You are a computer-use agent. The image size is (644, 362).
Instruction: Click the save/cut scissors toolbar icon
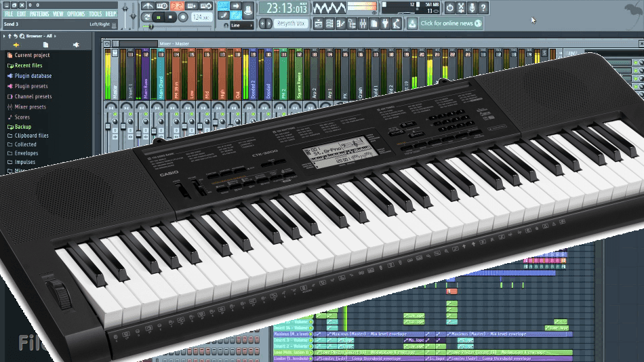coord(461,7)
